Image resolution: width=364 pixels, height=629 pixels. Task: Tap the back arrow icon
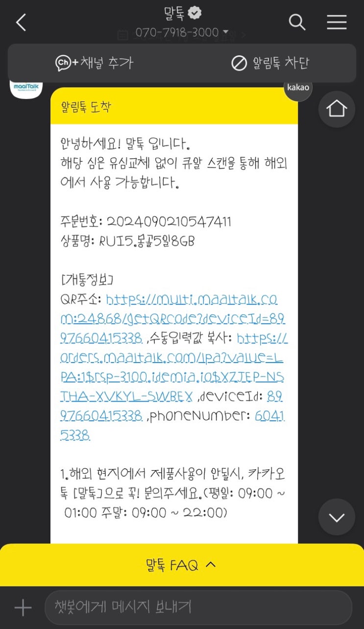pos(21,23)
